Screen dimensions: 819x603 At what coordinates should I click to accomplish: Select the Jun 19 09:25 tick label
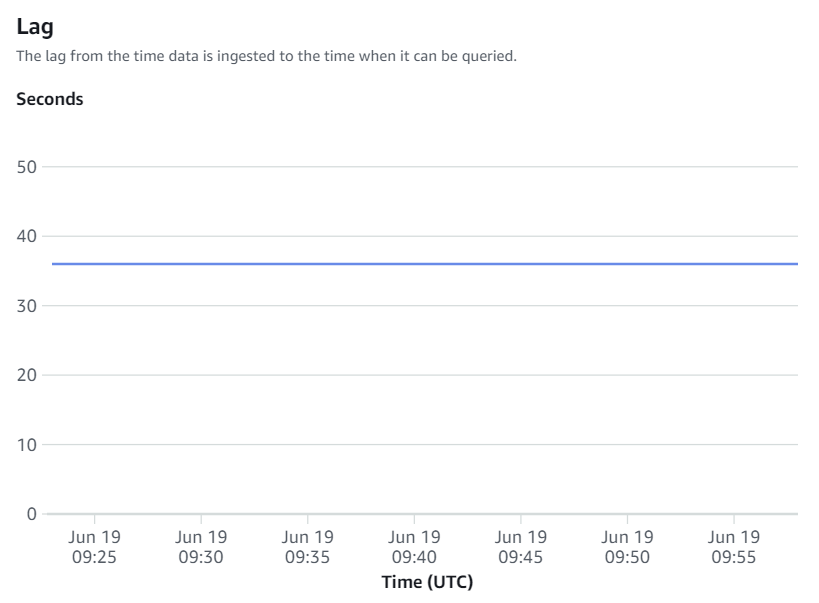(x=95, y=547)
